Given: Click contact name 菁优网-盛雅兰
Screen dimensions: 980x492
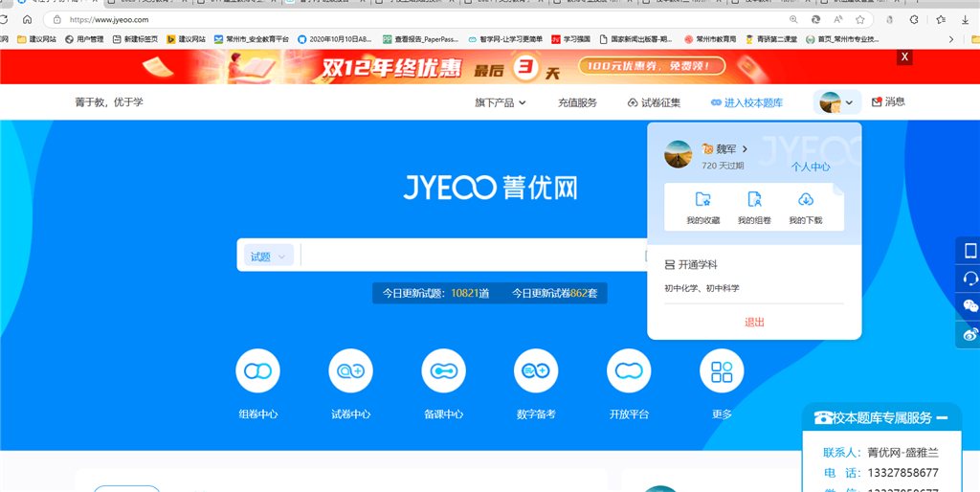Looking at the screenshot, I should click(903, 453).
